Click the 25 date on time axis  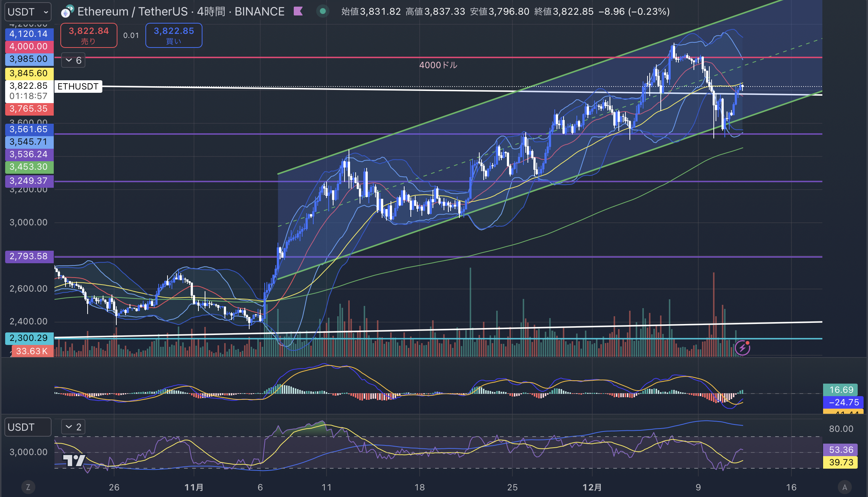(512, 487)
